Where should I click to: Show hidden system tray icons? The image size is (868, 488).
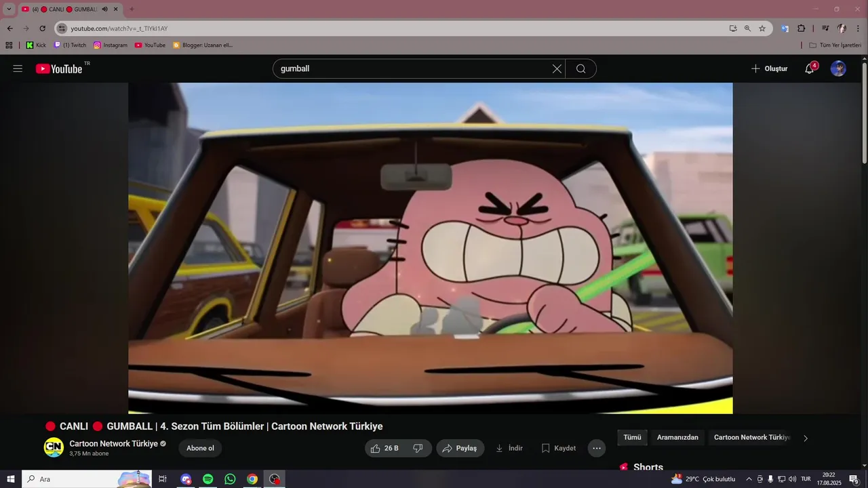[749, 479]
